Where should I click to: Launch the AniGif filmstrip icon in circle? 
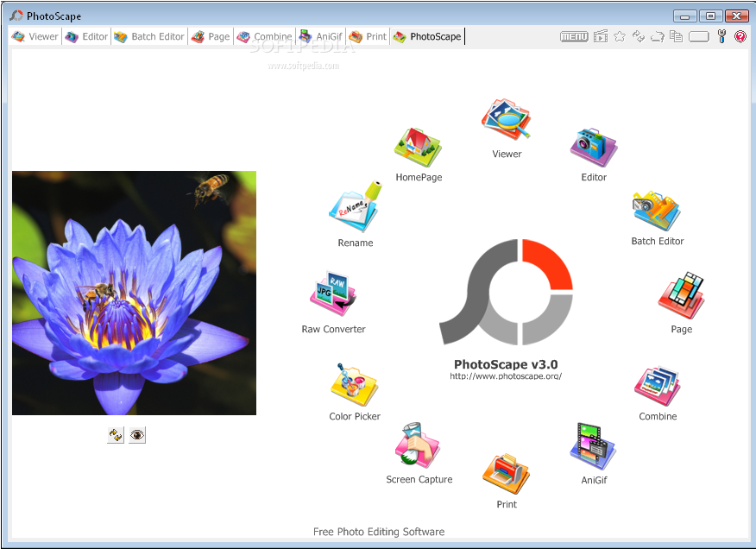pyautogui.click(x=593, y=446)
